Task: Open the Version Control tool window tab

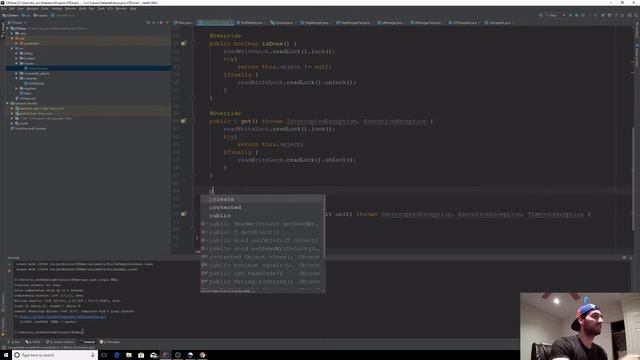Action: 60,342
